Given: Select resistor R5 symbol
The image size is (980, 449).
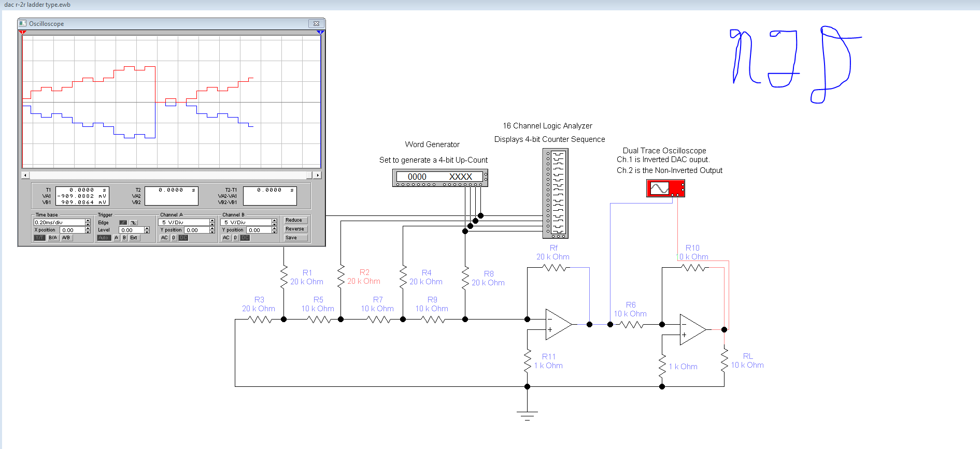Looking at the screenshot, I should (x=319, y=320).
